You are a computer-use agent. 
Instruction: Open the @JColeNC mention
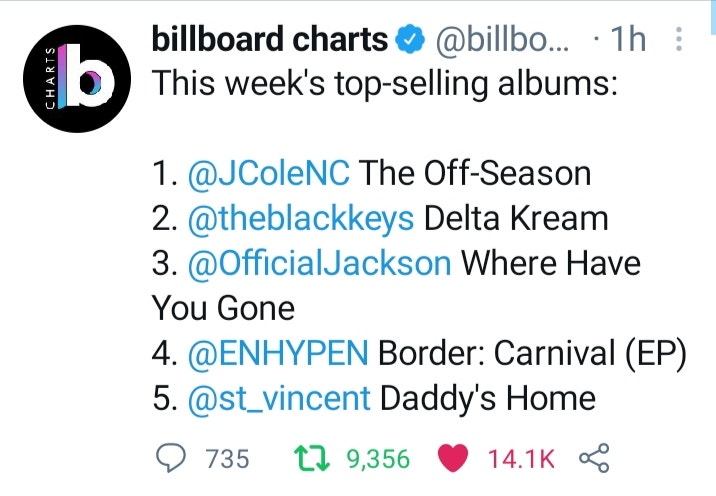click(x=269, y=174)
